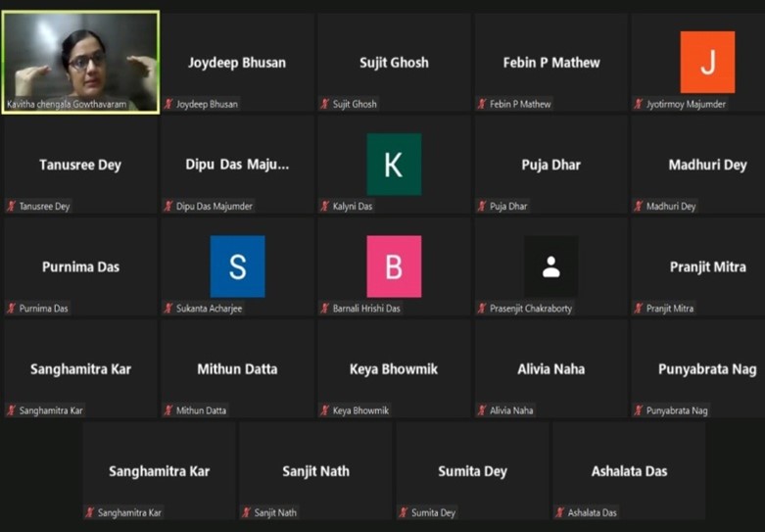
Task: Click the orange J avatar of Jyotirmoy Majumder
Action: pos(707,62)
